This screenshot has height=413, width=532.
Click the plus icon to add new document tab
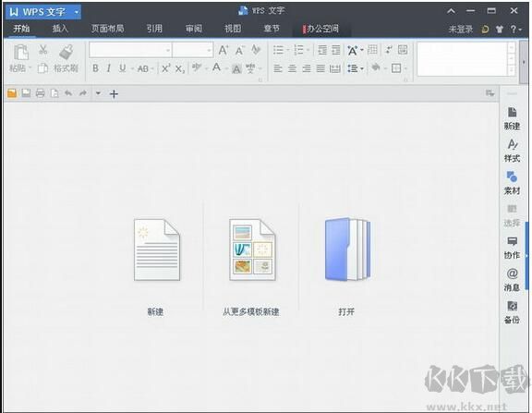[114, 93]
